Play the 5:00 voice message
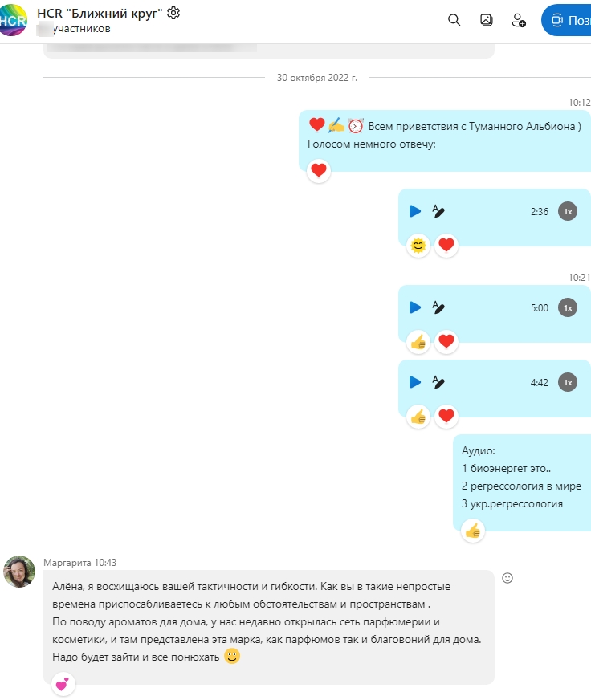This screenshot has width=591, height=700. click(x=415, y=307)
